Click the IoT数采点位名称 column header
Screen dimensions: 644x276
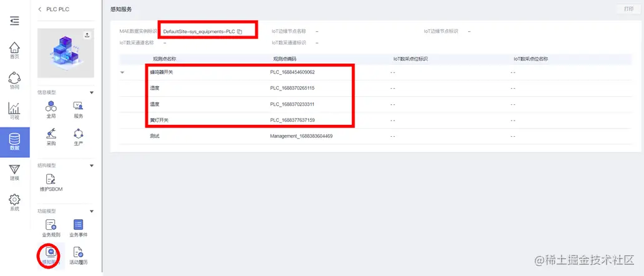[530, 59]
